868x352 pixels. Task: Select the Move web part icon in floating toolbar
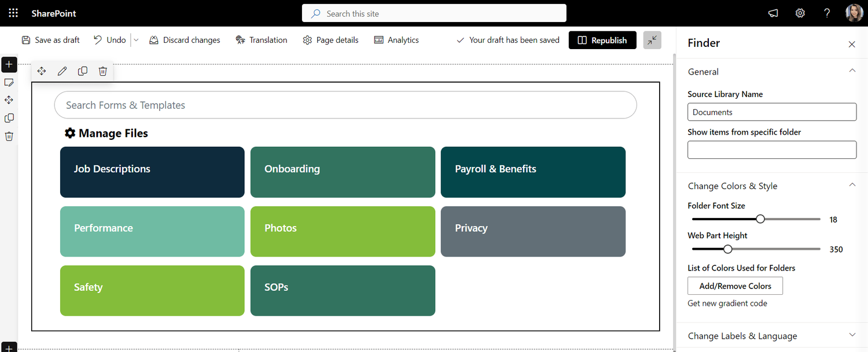41,71
